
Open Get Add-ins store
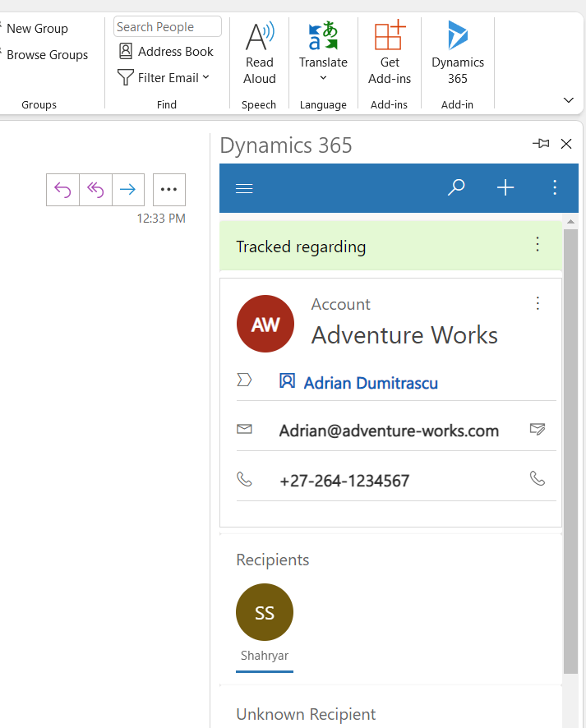click(390, 52)
